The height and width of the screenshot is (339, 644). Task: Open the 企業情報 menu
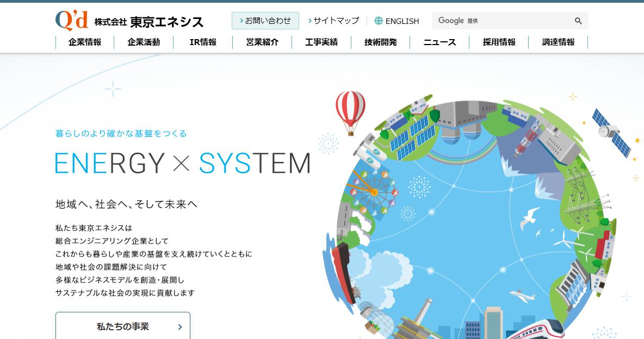tap(85, 42)
